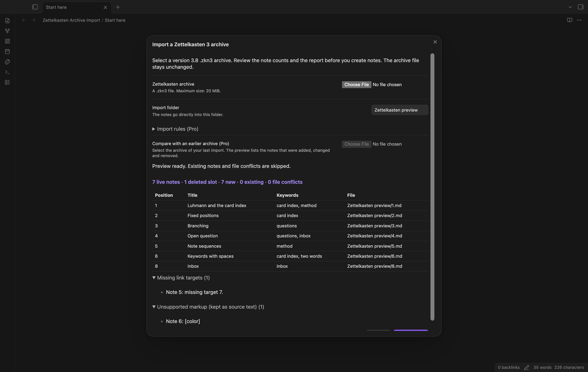Open today's daily note calendar icon
Image resolution: width=588 pixels, height=372 pixels.
pyautogui.click(x=7, y=51)
